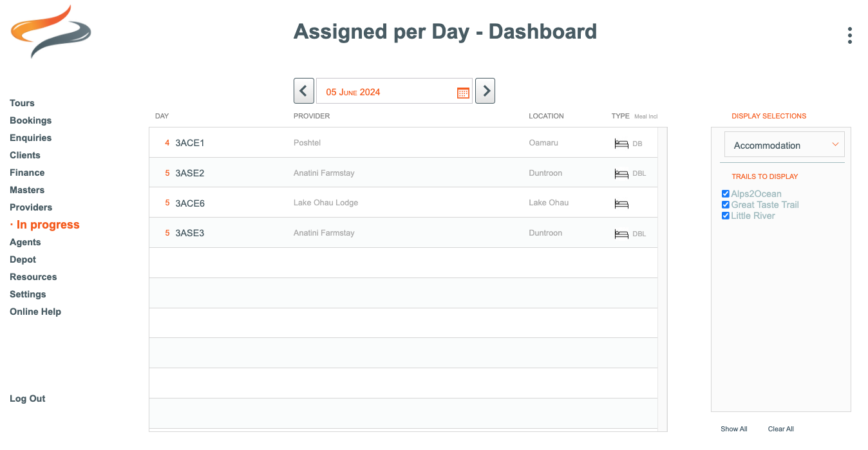Click the bed icon in Lake Ohau Lodge row

[x=621, y=204]
